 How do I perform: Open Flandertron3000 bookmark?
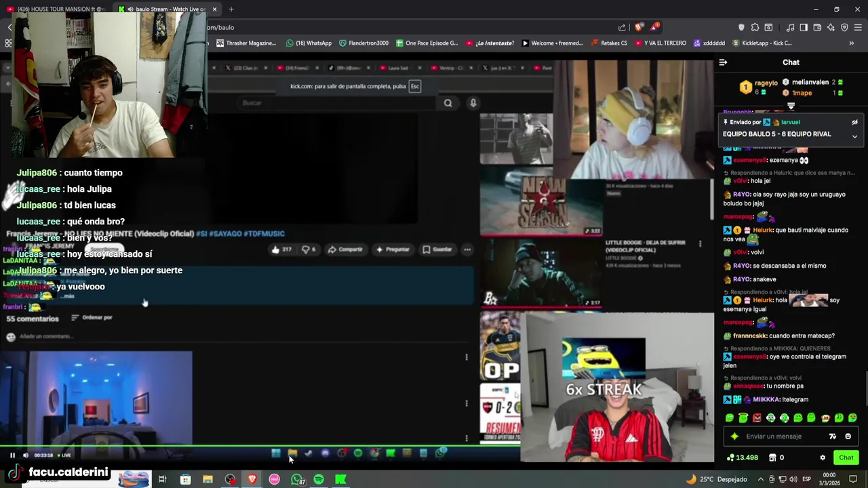(363, 43)
